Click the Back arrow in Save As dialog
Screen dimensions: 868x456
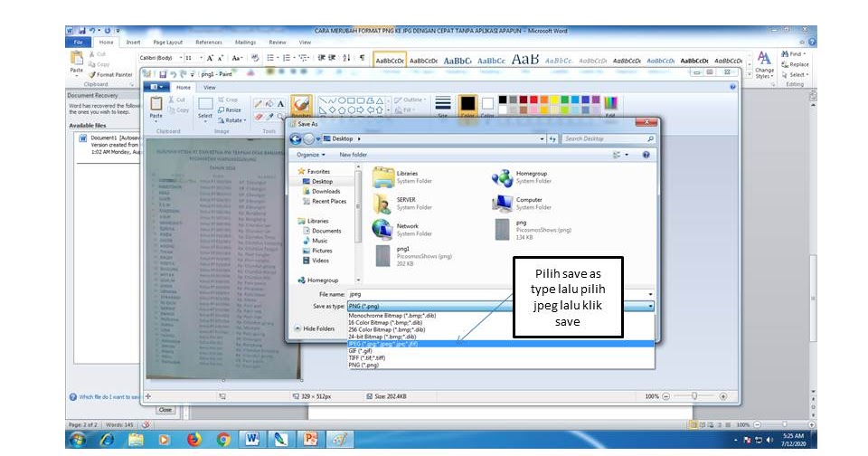(x=296, y=139)
